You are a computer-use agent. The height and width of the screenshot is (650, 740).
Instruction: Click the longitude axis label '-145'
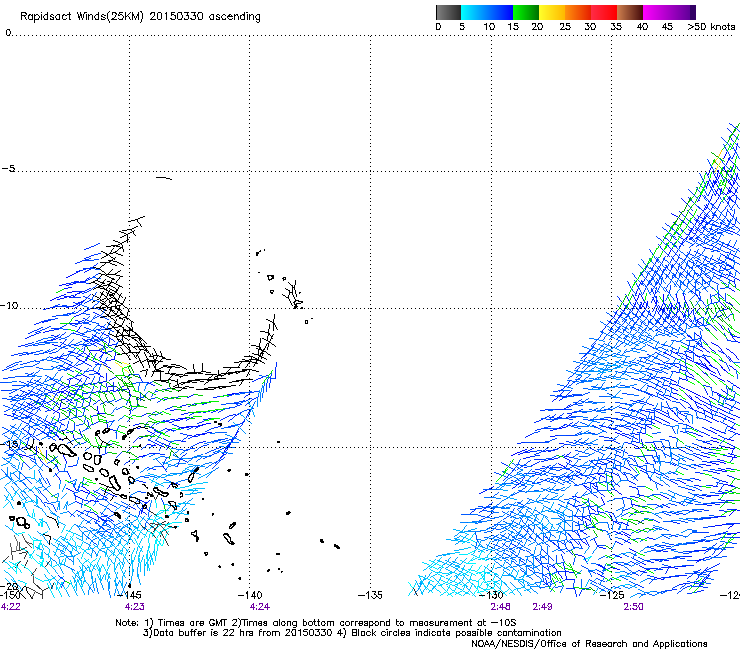(129, 595)
